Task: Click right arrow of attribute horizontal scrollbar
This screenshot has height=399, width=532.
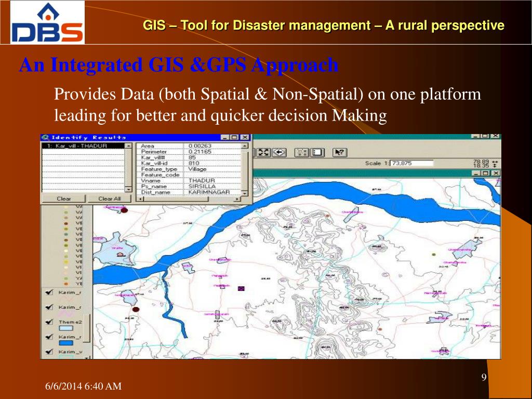Action: (238, 199)
